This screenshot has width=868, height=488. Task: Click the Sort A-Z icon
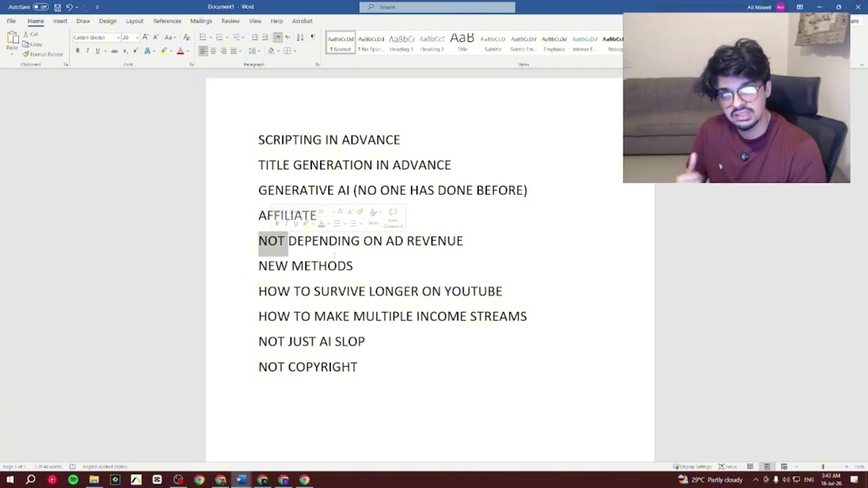coord(300,37)
